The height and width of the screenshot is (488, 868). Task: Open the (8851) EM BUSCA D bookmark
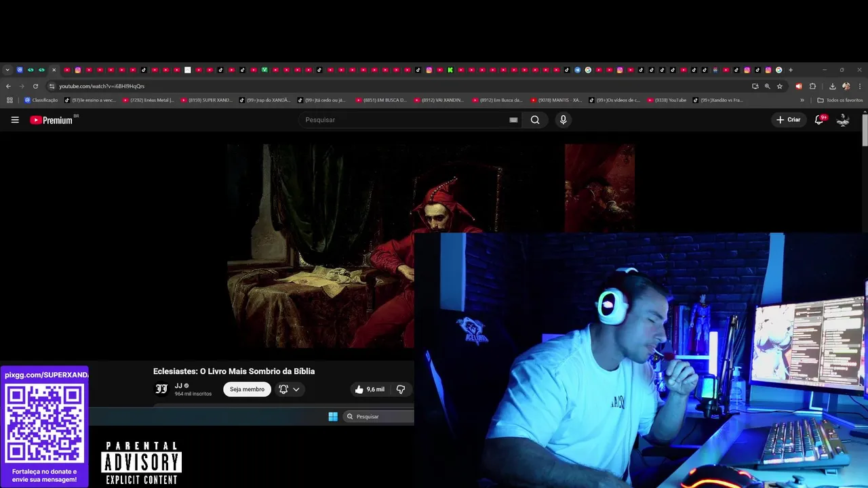[x=382, y=100]
